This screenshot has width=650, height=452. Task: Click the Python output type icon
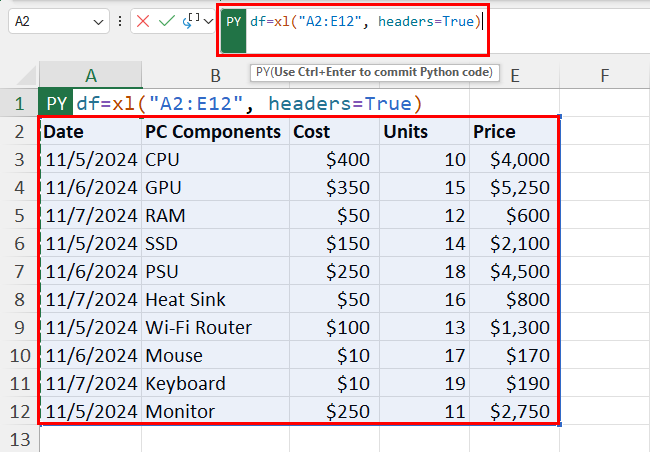(x=191, y=21)
